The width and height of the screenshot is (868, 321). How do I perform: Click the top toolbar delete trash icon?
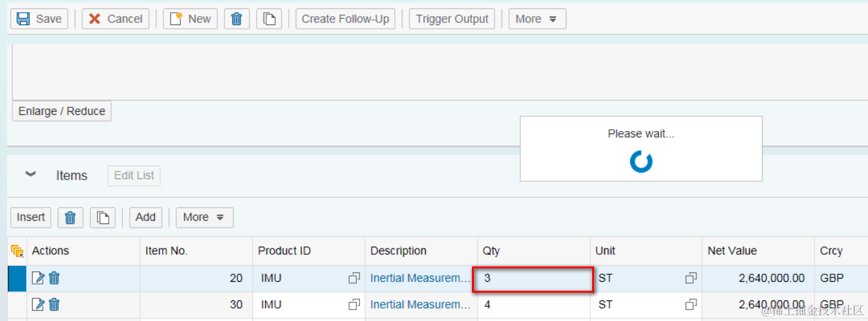[237, 19]
